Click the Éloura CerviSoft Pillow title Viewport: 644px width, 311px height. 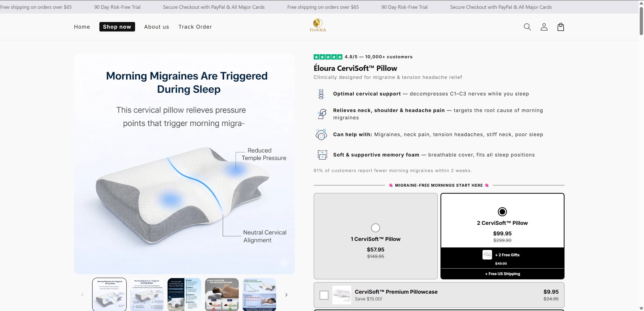tap(355, 68)
